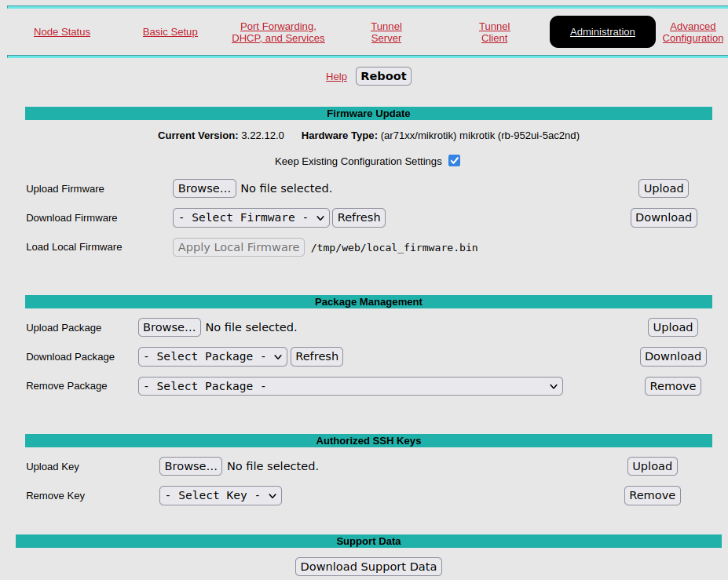Switch to the Node Status tab
The image size is (728, 580).
click(x=62, y=32)
